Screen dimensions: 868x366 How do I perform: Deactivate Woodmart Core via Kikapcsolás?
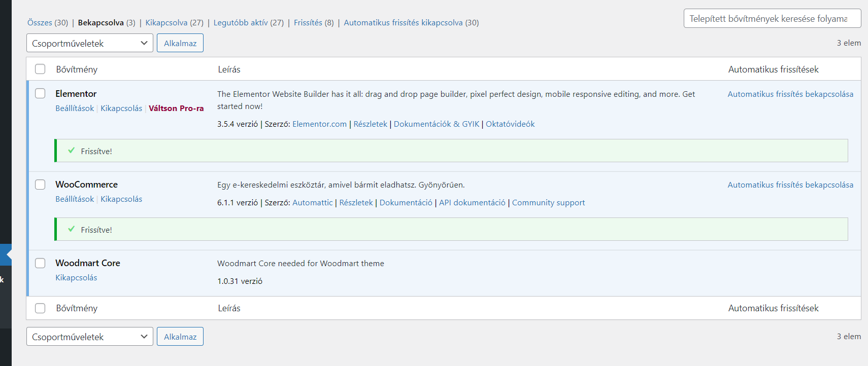pyautogui.click(x=76, y=277)
